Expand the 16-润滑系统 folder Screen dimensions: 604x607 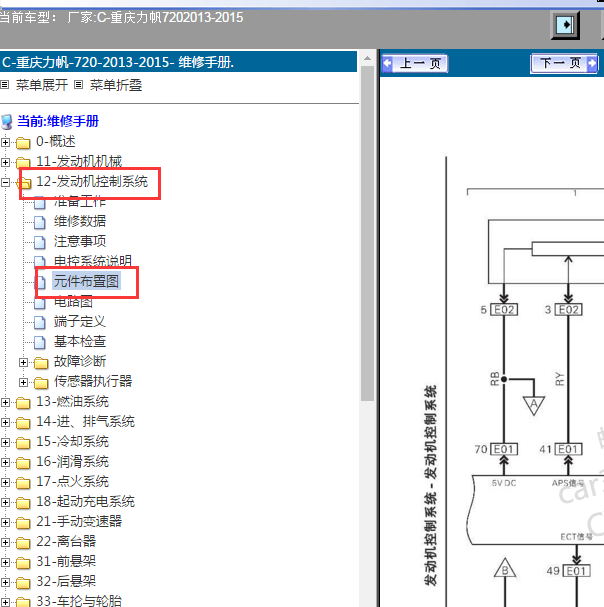5,463
